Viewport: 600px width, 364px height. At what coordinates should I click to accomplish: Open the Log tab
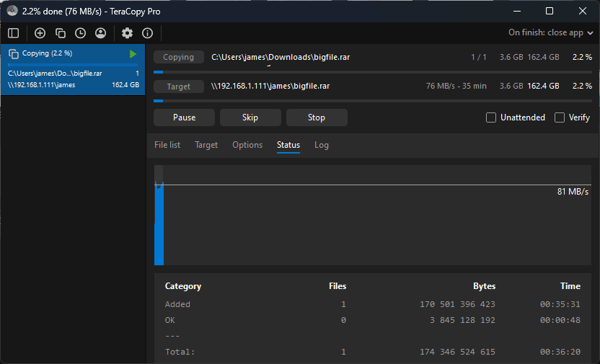(322, 145)
